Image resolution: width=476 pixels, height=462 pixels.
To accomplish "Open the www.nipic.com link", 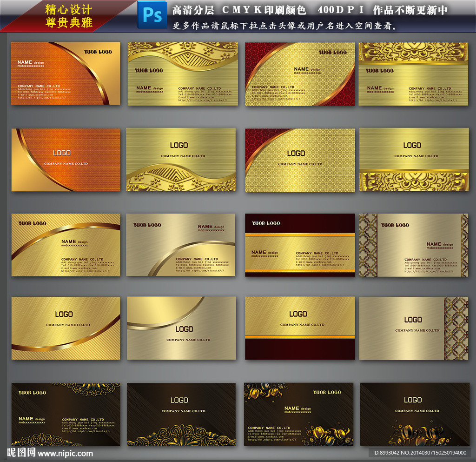I will click(65, 453).
